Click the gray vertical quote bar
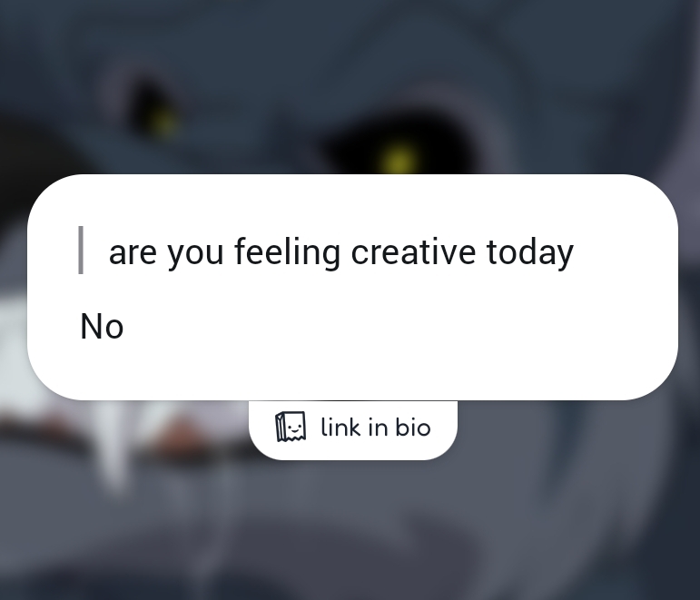Screen dimensions: 700x600 [x=81, y=250]
